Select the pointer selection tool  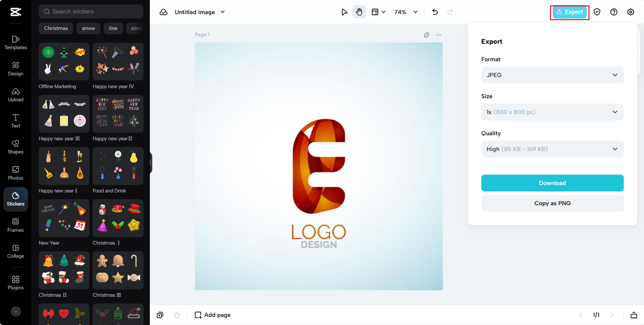tap(344, 12)
